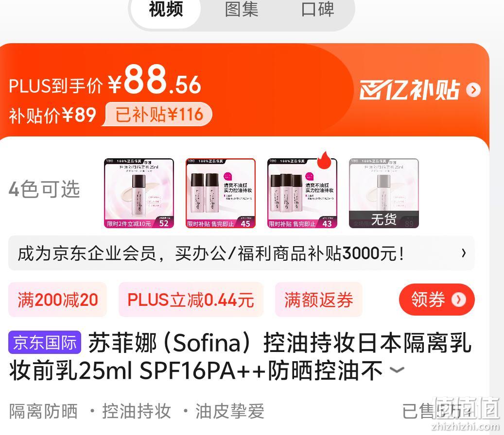Select the 口碑 tab

point(317,9)
